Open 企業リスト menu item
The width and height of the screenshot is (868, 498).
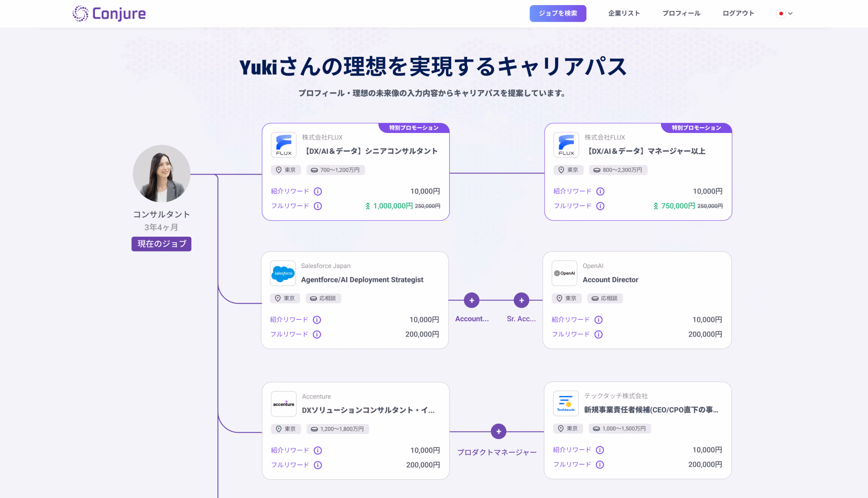point(624,13)
